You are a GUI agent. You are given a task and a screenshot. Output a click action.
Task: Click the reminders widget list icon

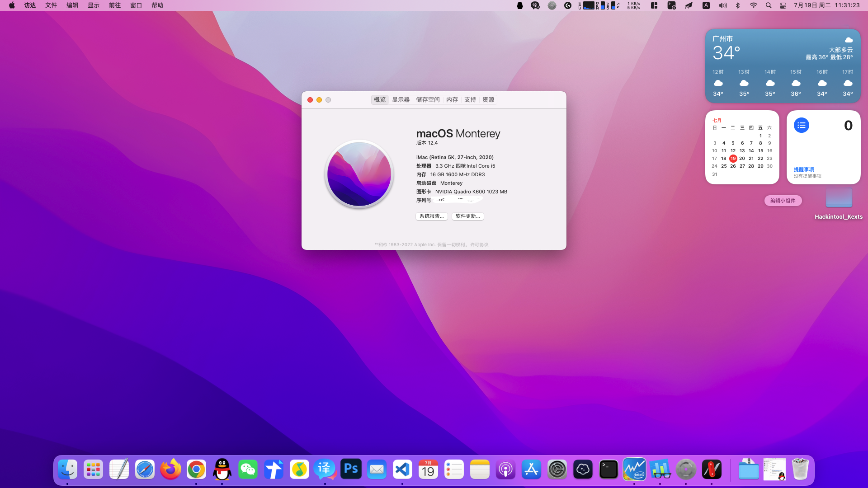coord(802,125)
